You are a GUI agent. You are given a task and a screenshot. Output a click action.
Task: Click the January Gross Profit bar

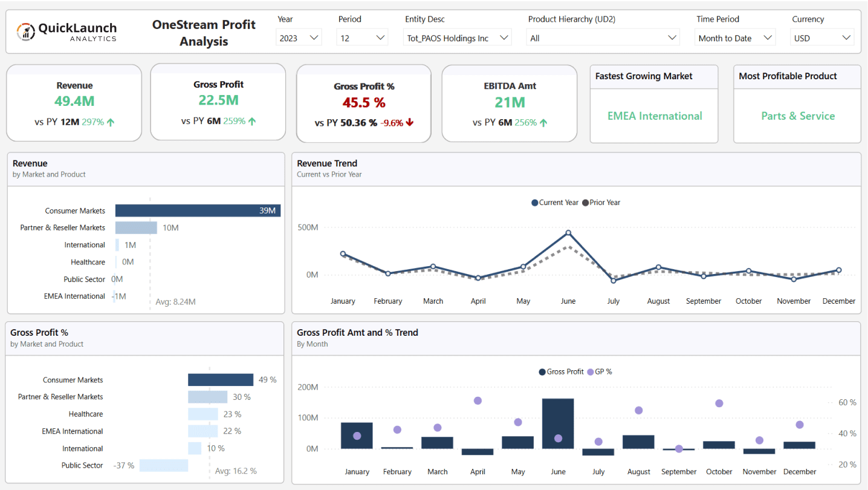pyautogui.click(x=357, y=436)
